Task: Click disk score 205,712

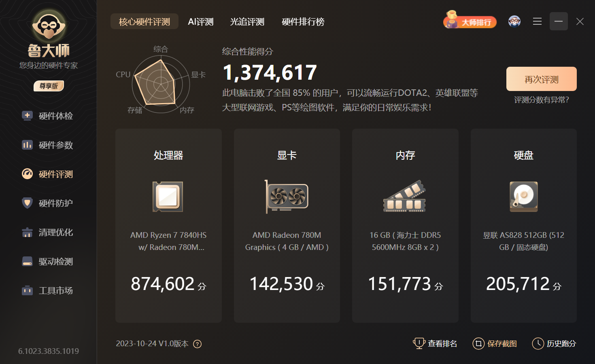Action: coord(518,284)
